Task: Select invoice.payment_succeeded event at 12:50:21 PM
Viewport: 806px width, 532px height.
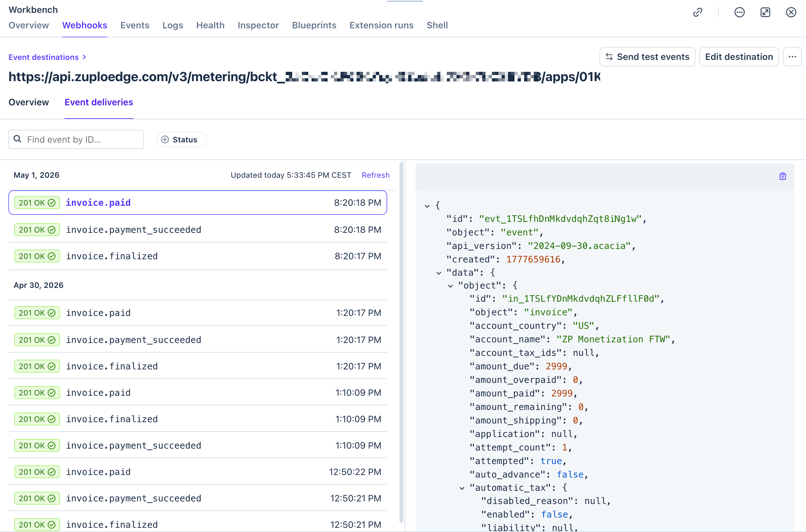Action: 197,498
